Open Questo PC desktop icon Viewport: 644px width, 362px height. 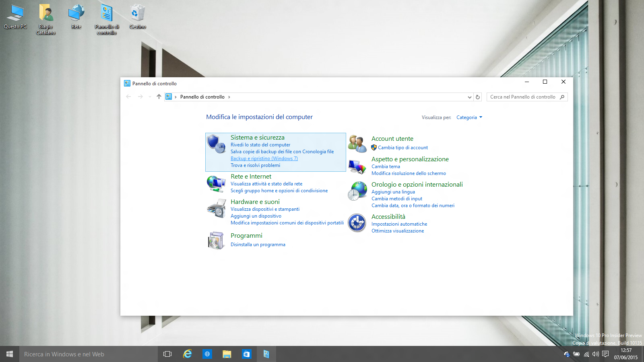(x=15, y=17)
